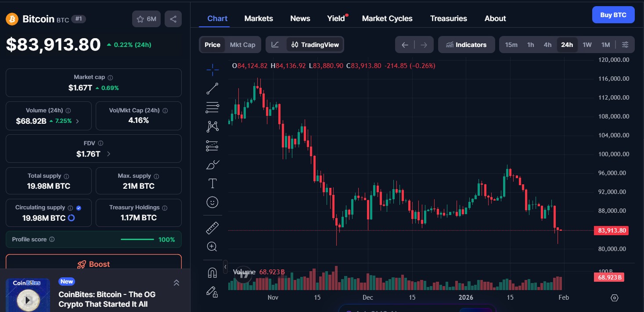Toggle the drawing lock tool
The height and width of the screenshot is (312, 644).
[x=212, y=292]
